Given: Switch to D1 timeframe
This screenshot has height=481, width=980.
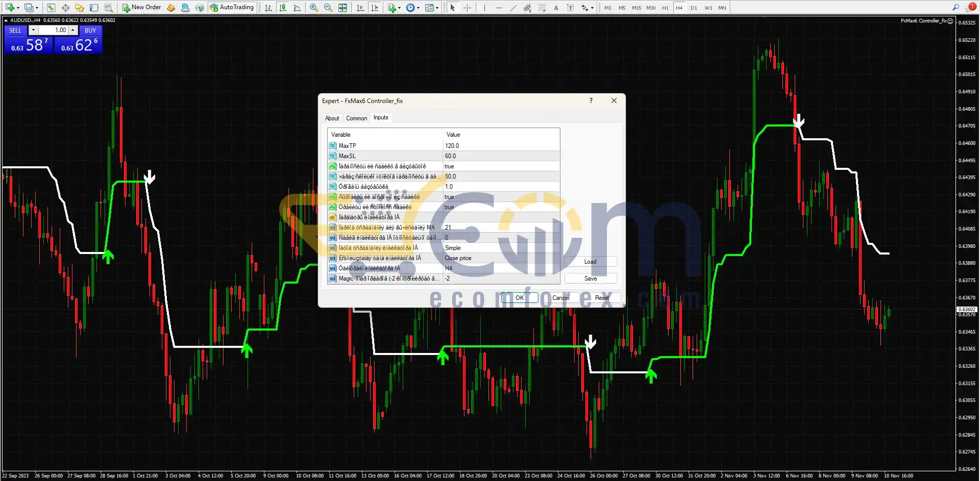Looking at the screenshot, I should (x=694, y=8).
